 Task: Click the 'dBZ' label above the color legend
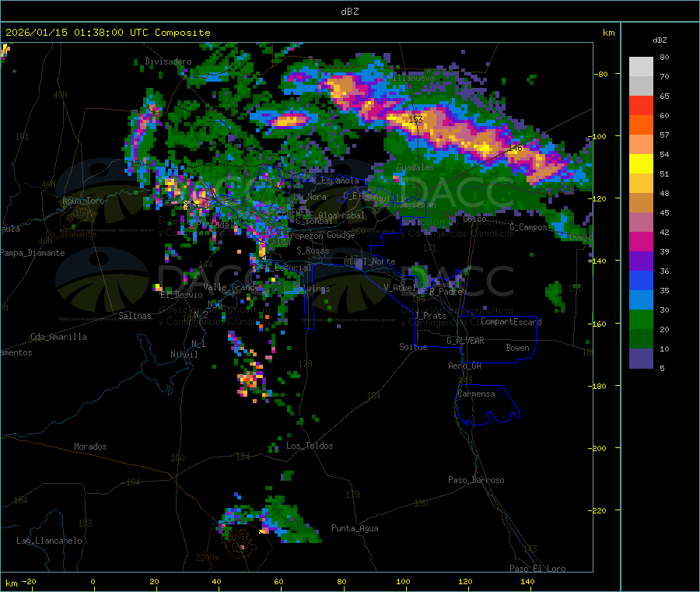pos(660,40)
